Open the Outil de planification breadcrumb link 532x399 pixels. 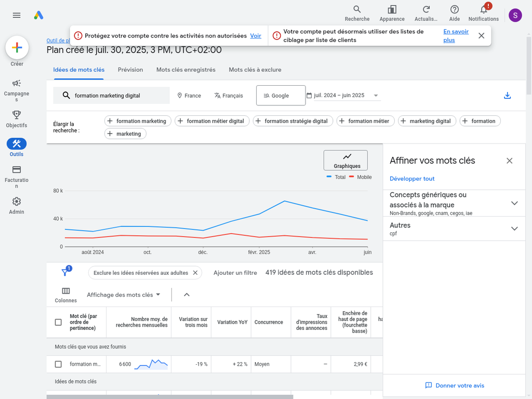58,41
